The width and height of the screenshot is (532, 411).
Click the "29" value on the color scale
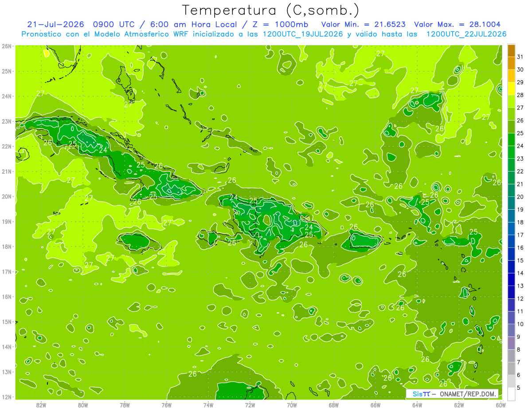pyautogui.click(x=520, y=82)
